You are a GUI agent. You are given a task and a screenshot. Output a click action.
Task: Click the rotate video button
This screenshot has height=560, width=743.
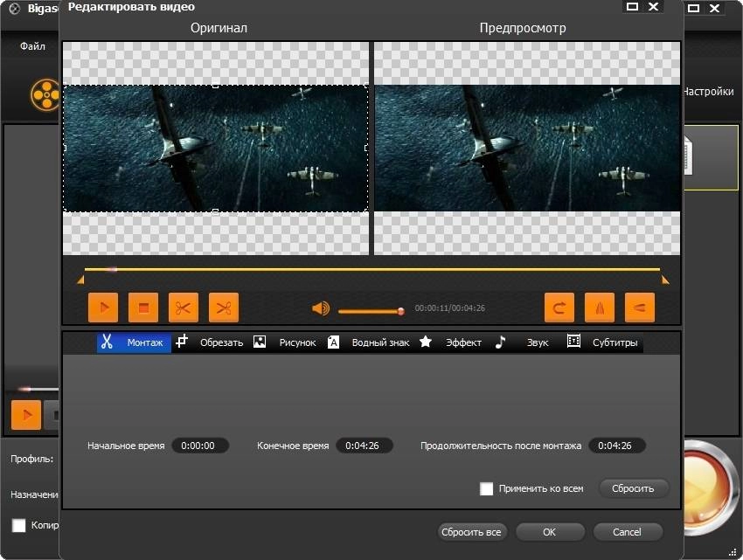point(559,308)
